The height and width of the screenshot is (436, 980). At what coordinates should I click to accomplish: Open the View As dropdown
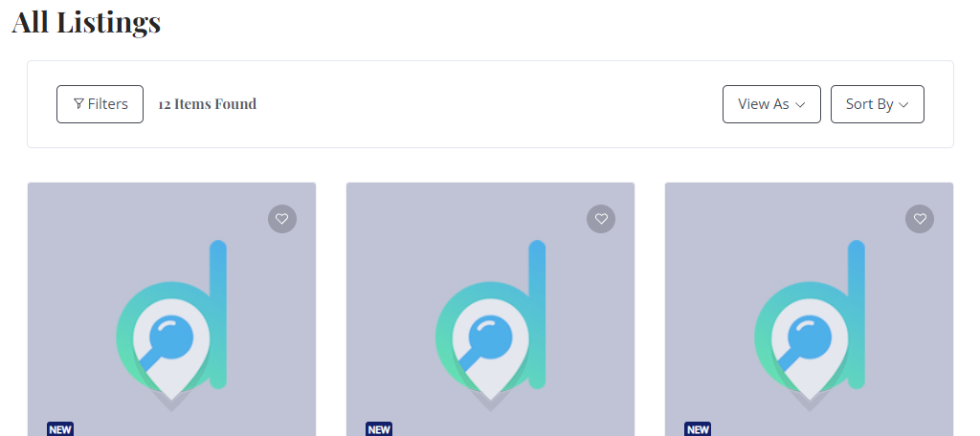771,104
